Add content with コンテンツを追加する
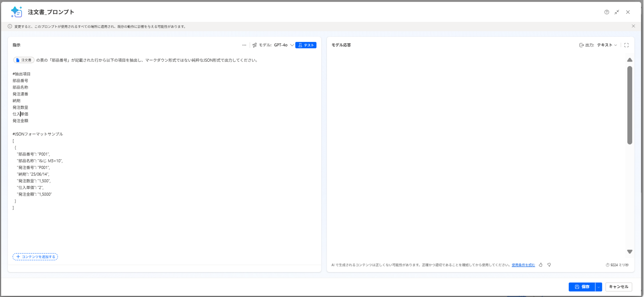The image size is (644, 297). (x=35, y=257)
